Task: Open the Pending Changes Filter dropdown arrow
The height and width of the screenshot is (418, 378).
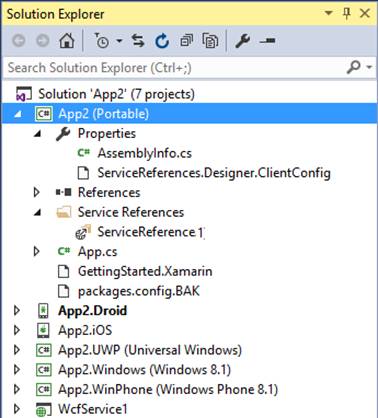Action: [119, 41]
